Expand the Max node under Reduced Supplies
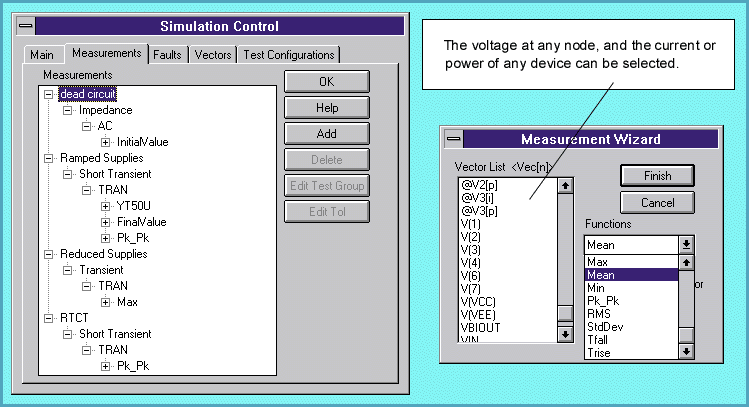 (x=105, y=302)
